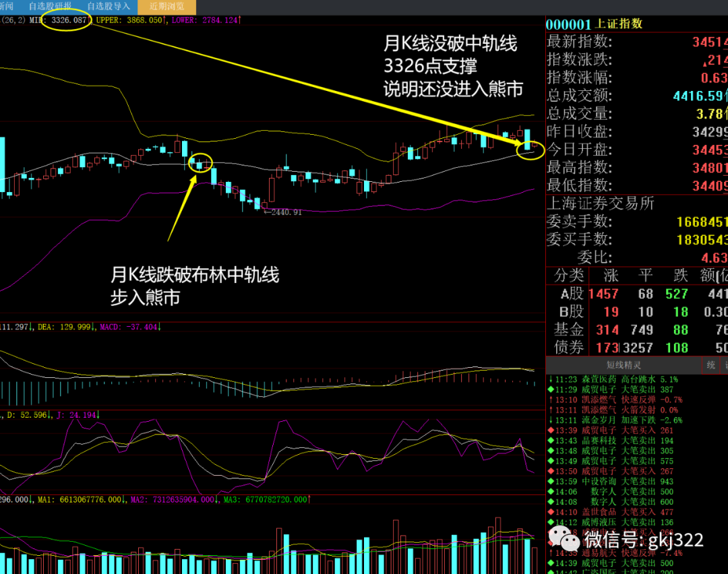Click the 债券 flat count 3257
Image resolution: width=728 pixels, height=574 pixels.
click(x=638, y=348)
